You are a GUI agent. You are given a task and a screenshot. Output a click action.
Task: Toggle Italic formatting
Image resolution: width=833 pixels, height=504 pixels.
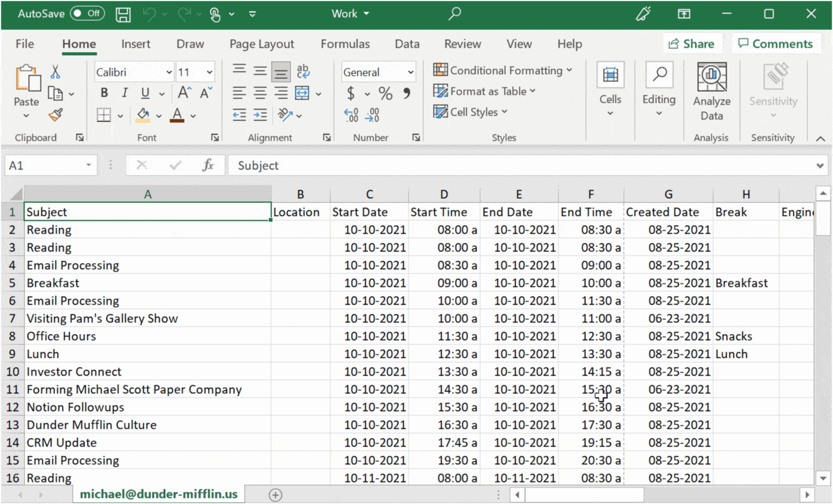[125, 93]
